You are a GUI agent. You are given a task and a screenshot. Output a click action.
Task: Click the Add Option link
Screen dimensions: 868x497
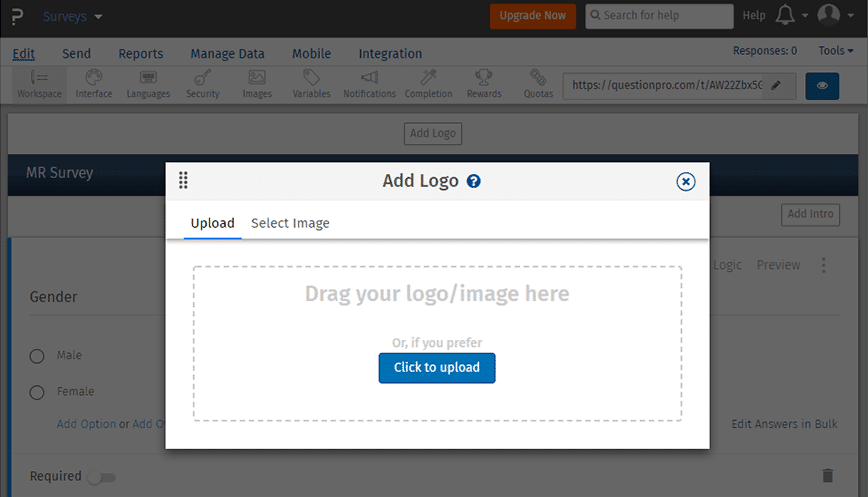pyautogui.click(x=86, y=424)
